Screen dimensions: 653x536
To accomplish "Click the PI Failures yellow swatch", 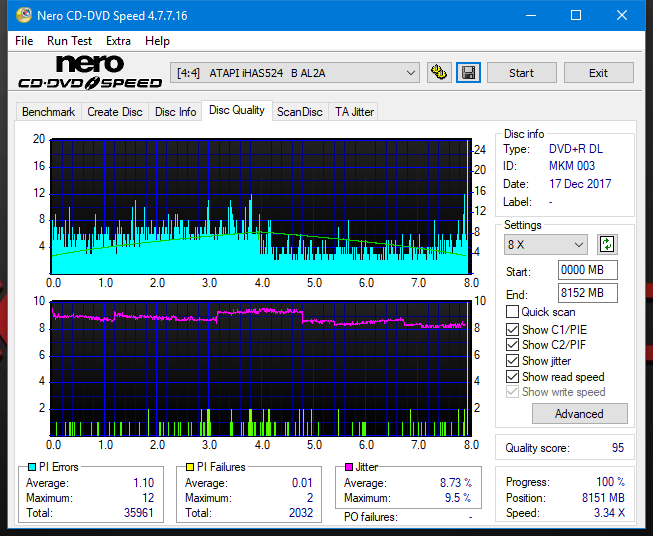I will [x=190, y=467].
